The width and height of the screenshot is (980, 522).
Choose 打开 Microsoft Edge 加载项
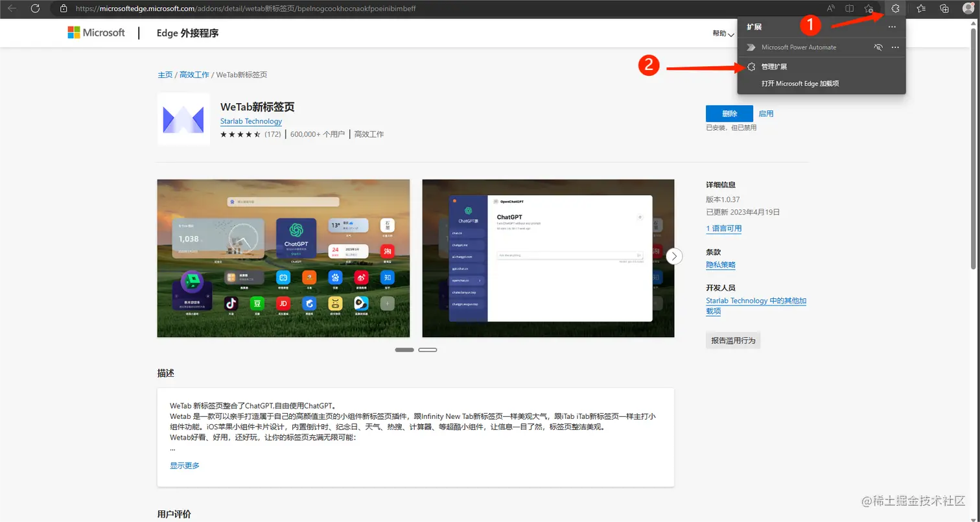coord(800,84)
